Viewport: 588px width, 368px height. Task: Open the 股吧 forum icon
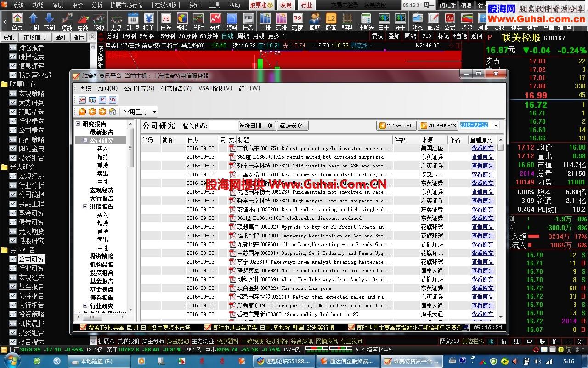coord(315,21)
